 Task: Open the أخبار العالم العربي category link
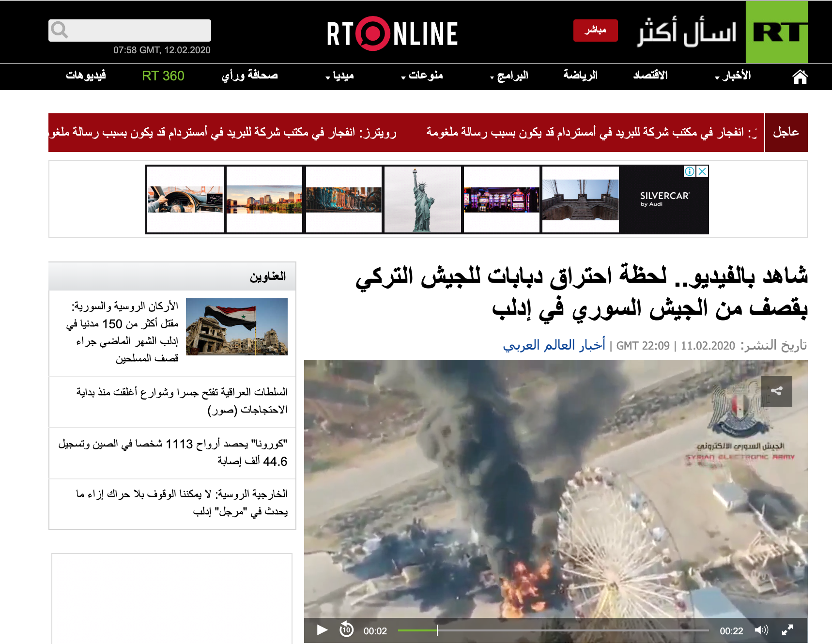coord(554,345)
